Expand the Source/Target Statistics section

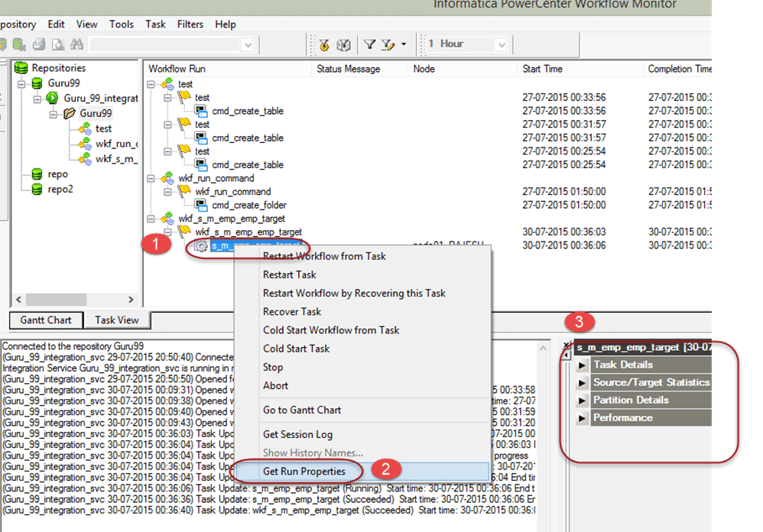pos(582,382)
